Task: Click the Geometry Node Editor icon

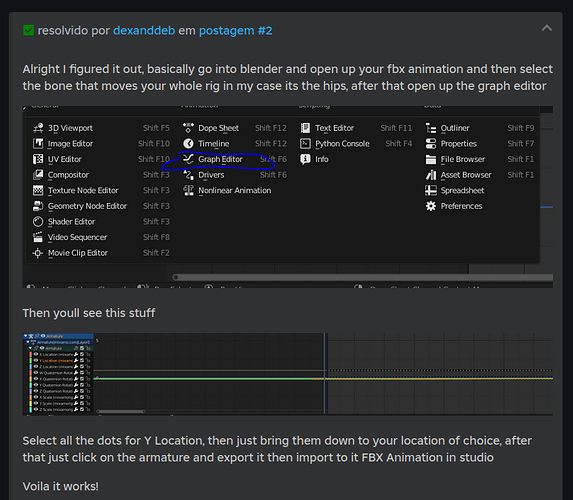Action: tap(38, 206)
